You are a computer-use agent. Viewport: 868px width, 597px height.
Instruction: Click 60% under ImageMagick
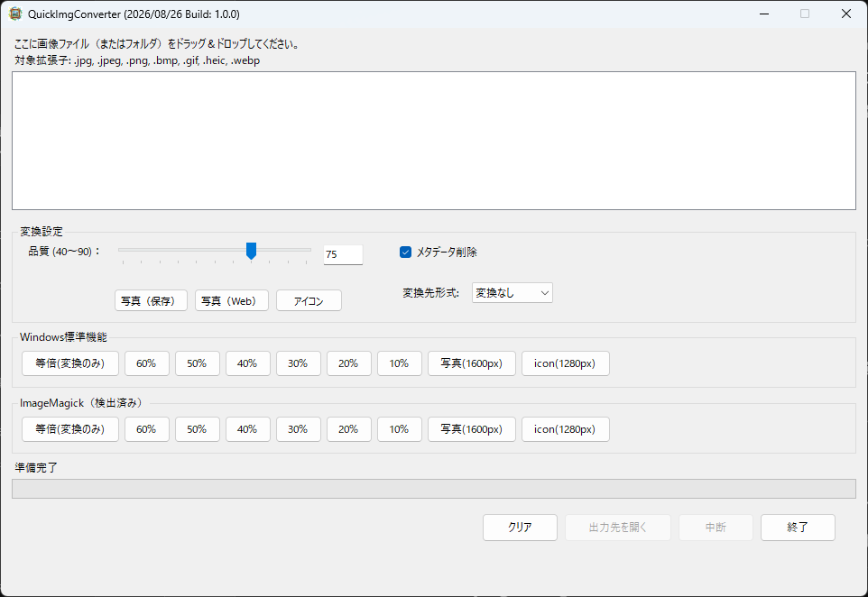click(147, 429)
